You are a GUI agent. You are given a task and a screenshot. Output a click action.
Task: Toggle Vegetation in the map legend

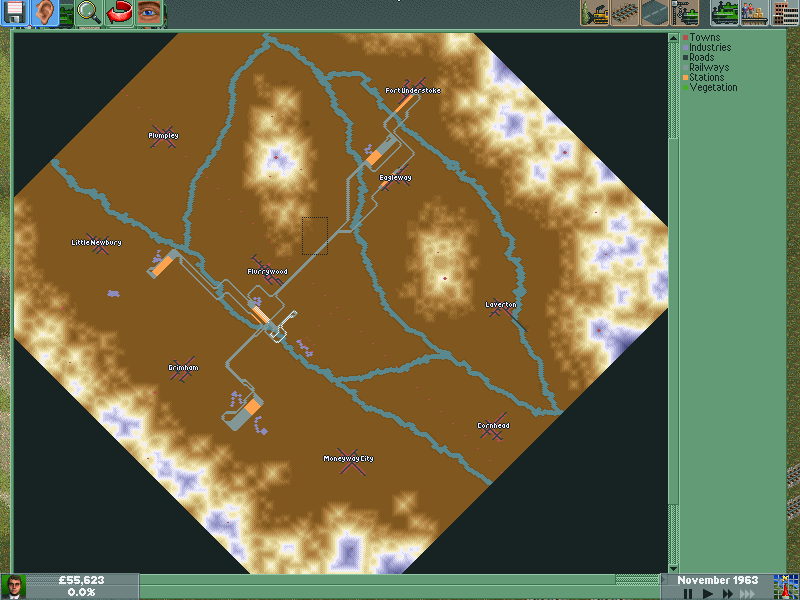[x=710, y=87]
